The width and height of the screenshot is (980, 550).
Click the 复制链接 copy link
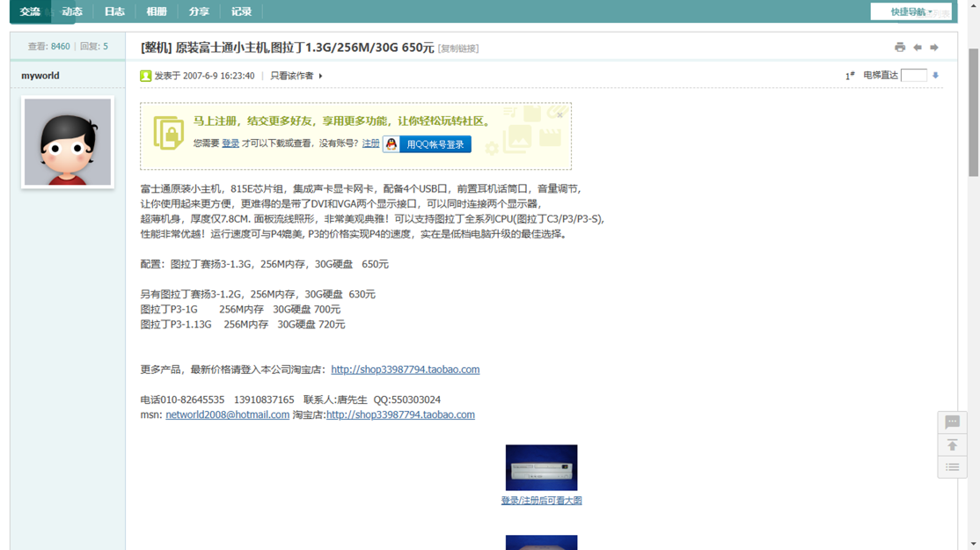tap(458, 49)
